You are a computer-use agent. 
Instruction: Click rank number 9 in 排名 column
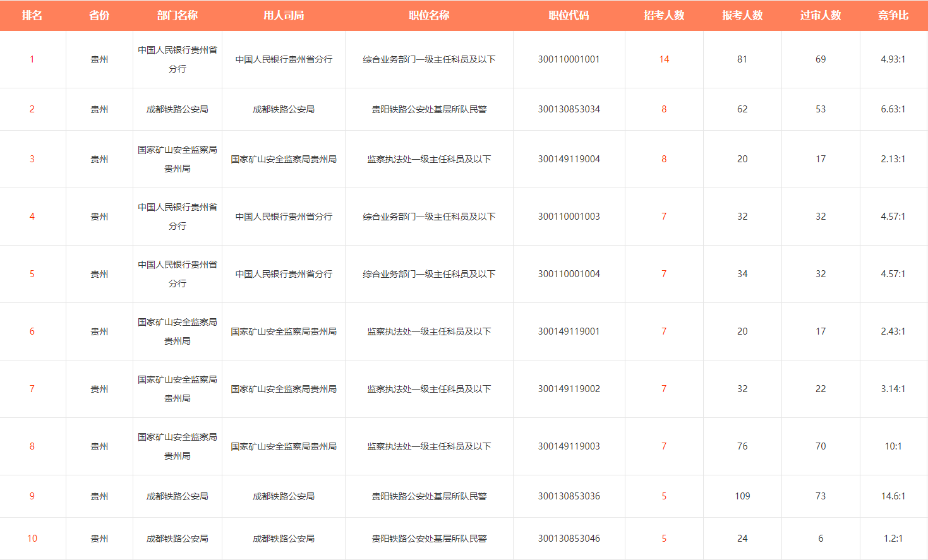[32, 496]
